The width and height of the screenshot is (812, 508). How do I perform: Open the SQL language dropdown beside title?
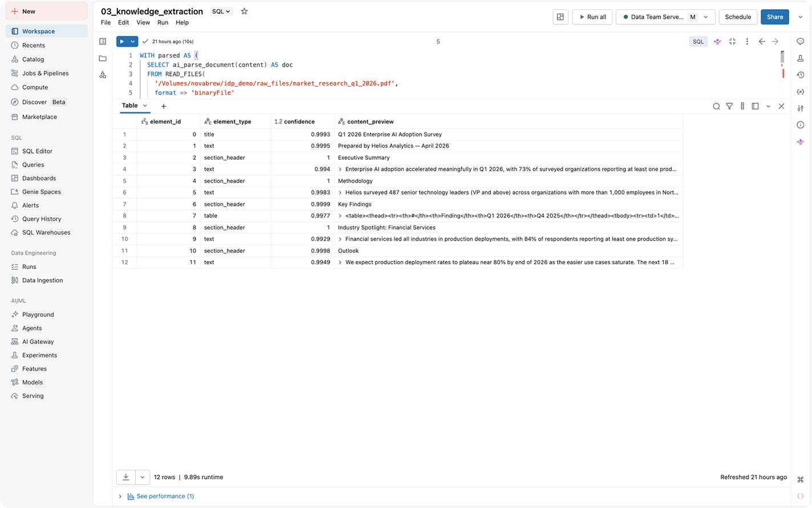click(221, 11)
